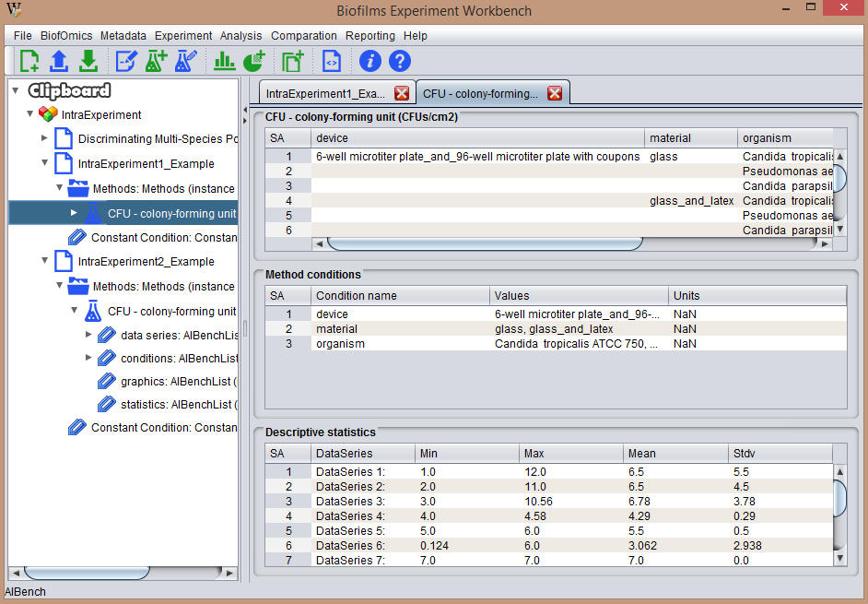Click the blue upload arrow icon
The height and width of the screenshot is (604, 868).
click(59, 61)
